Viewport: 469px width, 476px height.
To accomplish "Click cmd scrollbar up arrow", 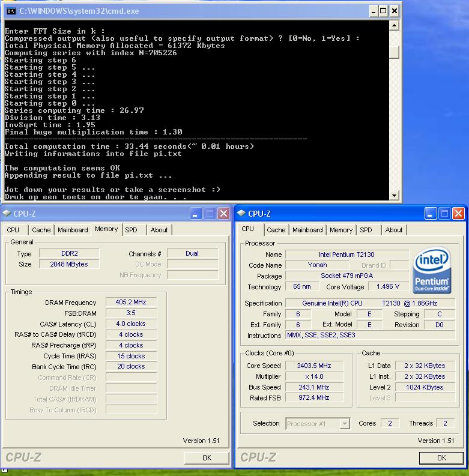I will [394, 25].
